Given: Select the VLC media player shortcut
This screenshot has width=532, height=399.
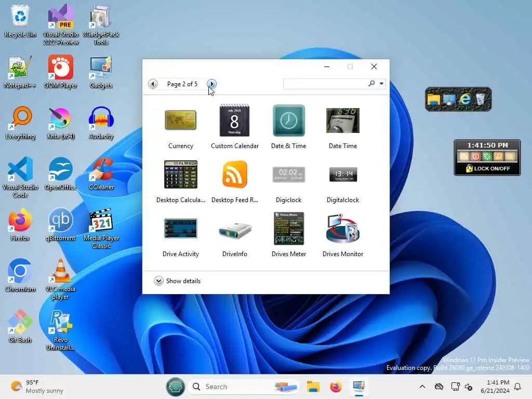Looking at the screenshot, I should click(x=61, y=279).
